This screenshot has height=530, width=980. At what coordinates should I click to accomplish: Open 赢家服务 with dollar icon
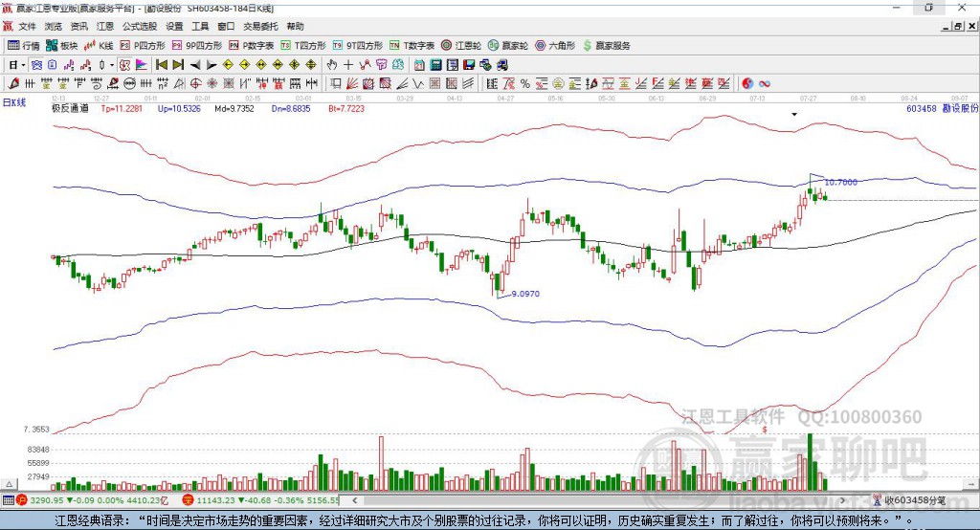tap(607, 46)
